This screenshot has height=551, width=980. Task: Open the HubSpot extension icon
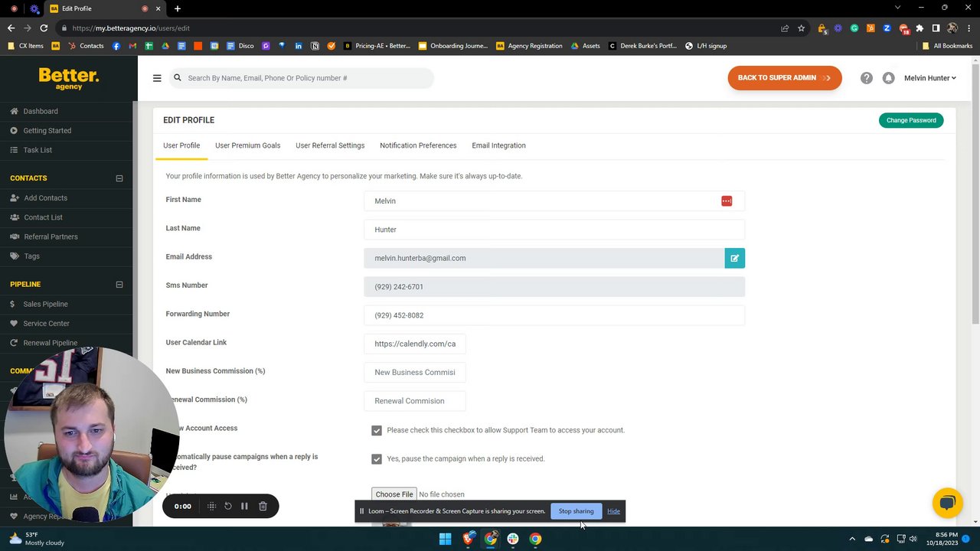tap(871, 28)
